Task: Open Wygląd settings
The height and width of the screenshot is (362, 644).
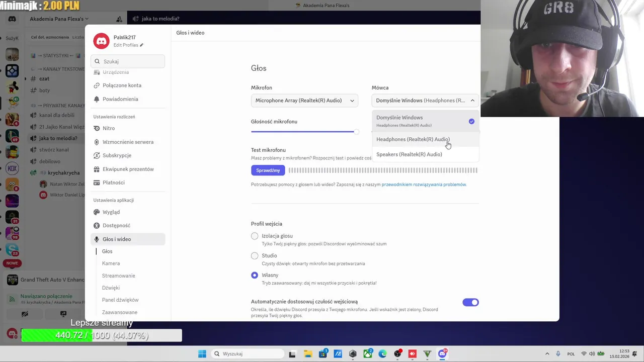Action: [128, 212]
